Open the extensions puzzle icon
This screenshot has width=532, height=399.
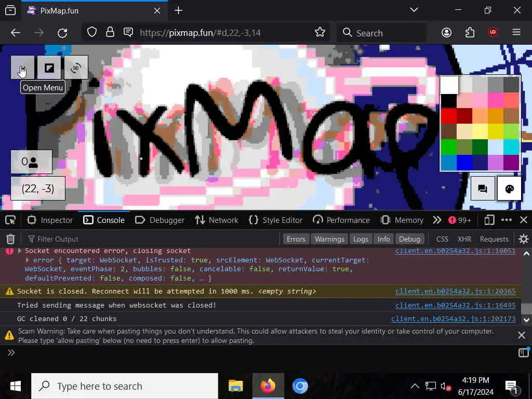point(470,33)
